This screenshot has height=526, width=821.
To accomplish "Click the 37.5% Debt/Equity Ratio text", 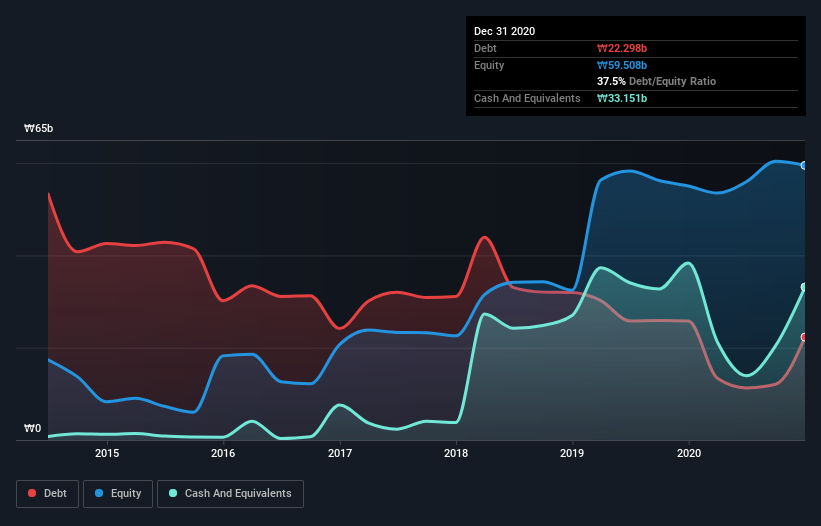I will pyautogui.click(x=656, y=81).
